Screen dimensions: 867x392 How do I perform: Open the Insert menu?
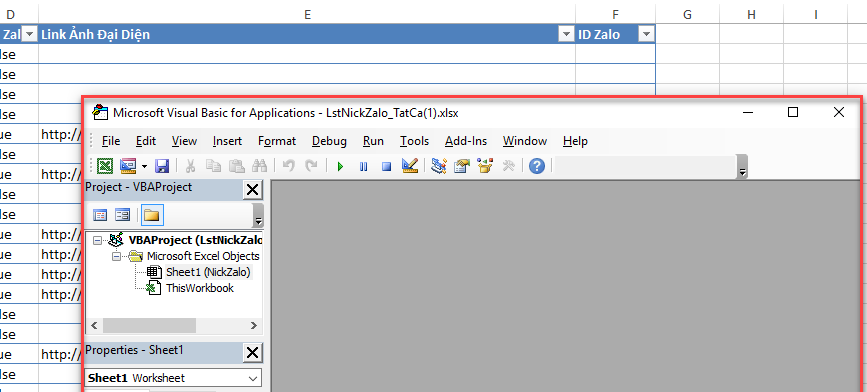click(227, 142)
